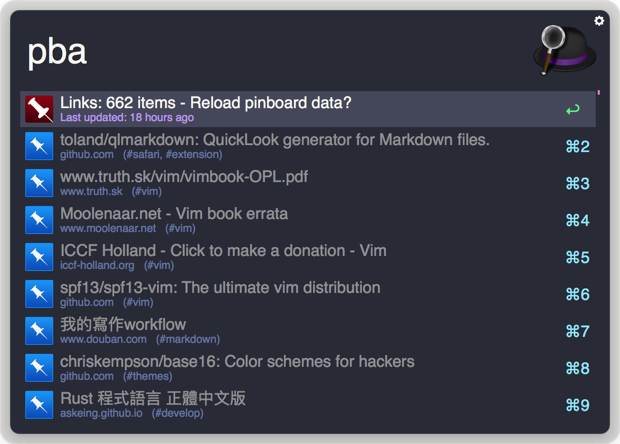This screenshot has width=620, height=444.
Task: Click the return arrow on the selected row
Action: click(572, 110)
